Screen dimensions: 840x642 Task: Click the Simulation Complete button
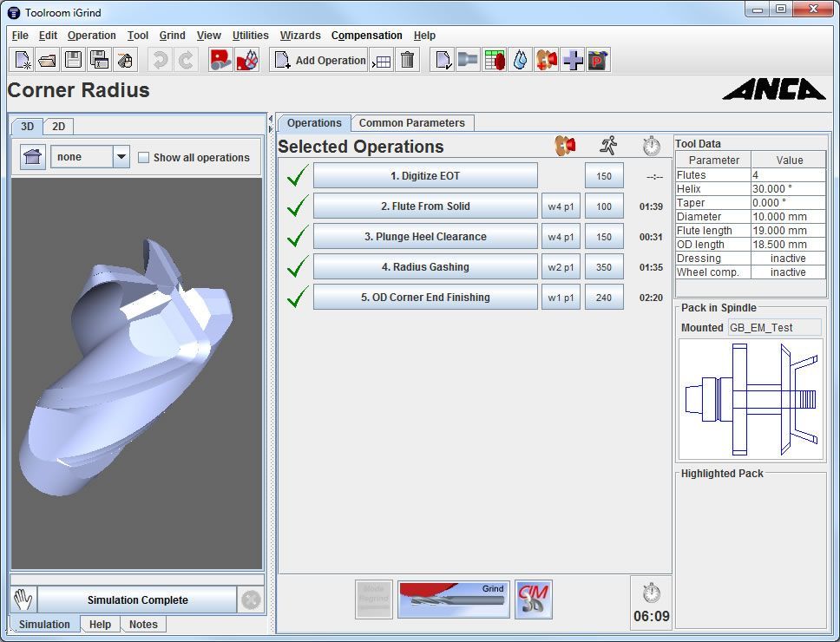(x=138, y=599)
